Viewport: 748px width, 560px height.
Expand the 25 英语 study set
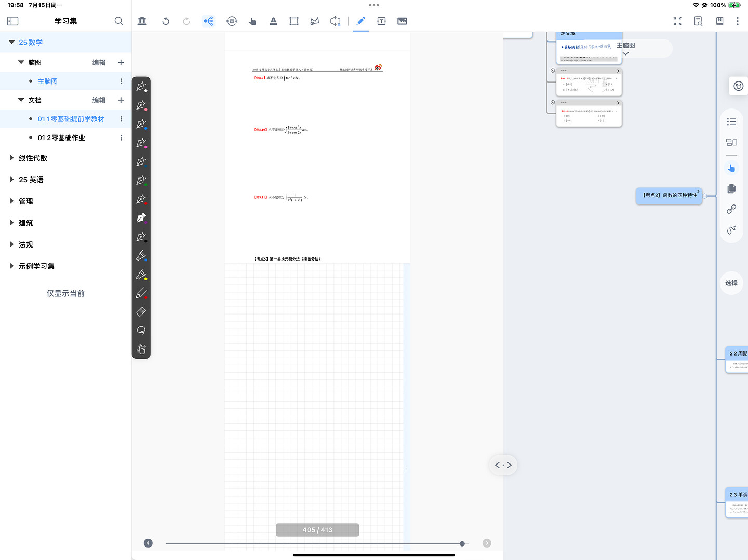tap(11, 180)
